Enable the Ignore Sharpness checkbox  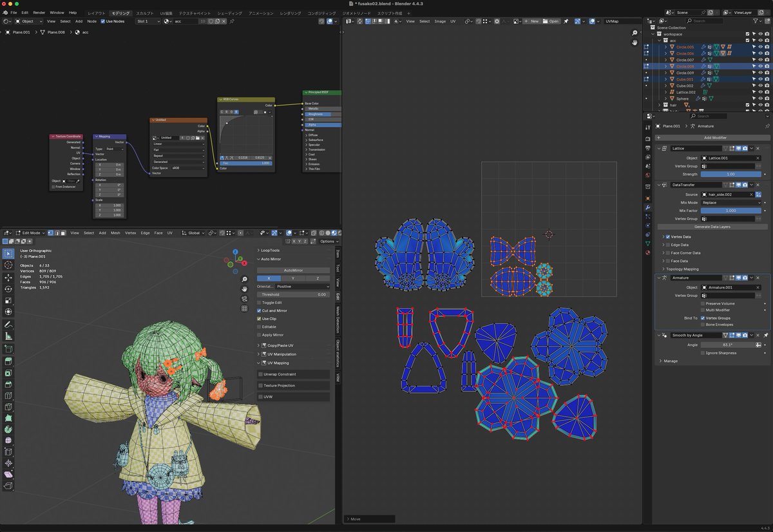coord(703,353)
